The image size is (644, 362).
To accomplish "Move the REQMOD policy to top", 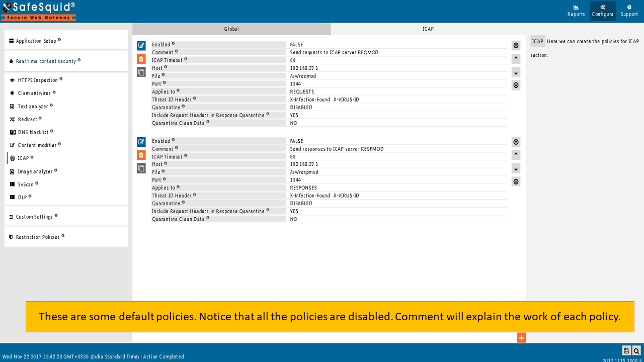I will pyautogui.click(x=516, y=46).
